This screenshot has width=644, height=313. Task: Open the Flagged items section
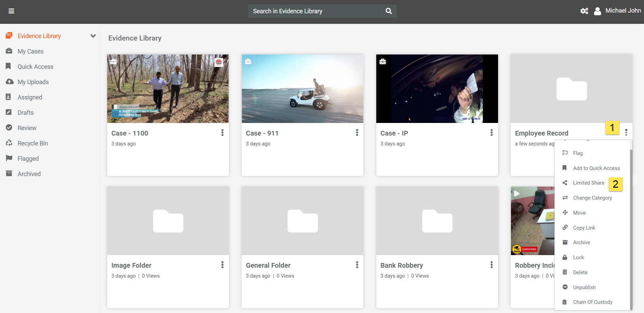pyautogui.click(x=28, y=159)
